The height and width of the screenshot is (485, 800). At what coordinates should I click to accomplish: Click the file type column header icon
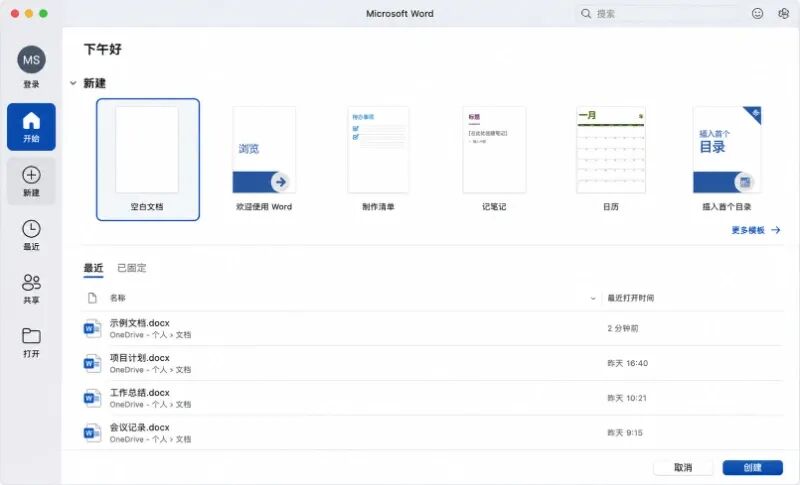tap(92, 298)
